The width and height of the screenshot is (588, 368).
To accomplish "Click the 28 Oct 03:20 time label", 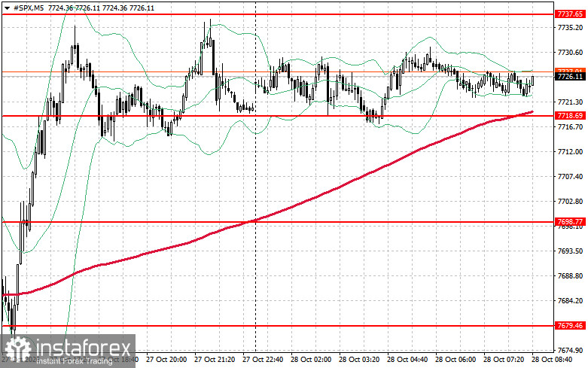I will tap(359, 360).
